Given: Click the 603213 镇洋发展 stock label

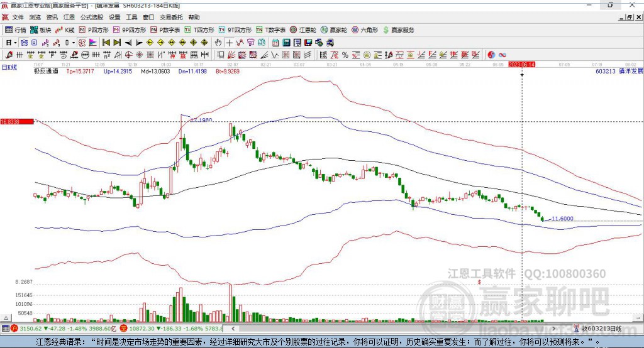Looking at the screenshot, I should (x=619, y=72).
